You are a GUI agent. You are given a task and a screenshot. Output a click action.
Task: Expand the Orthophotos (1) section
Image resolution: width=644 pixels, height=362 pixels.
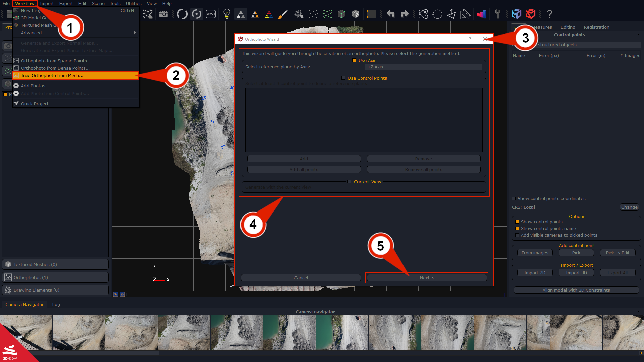click(x=55, y=277)
